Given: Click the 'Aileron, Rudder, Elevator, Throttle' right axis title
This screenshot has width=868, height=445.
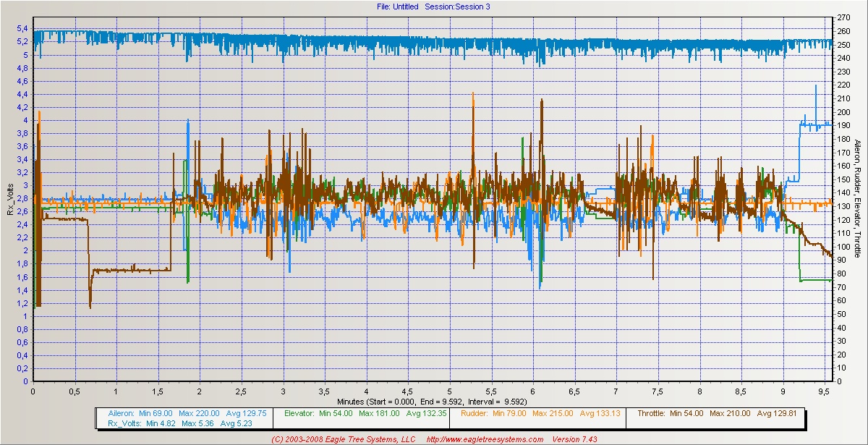Looking at the screenshot, I should coord(856,199).
